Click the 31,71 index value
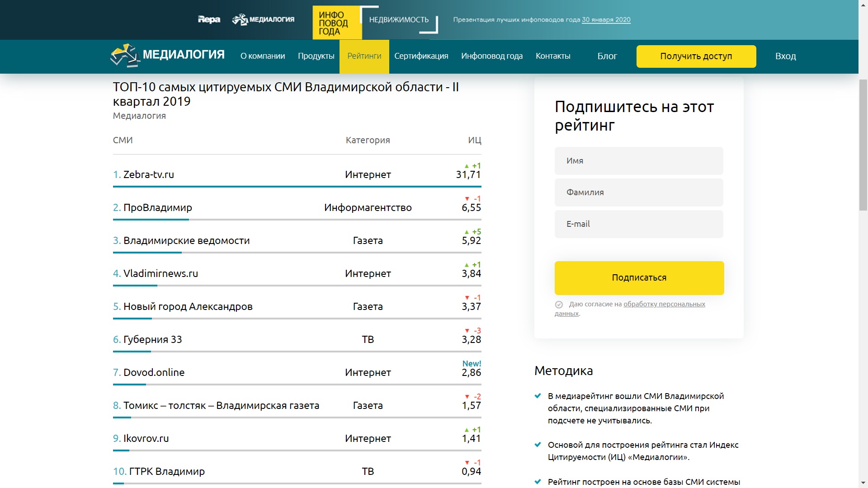Screen dimensions: 868x488 click(468, 175)
